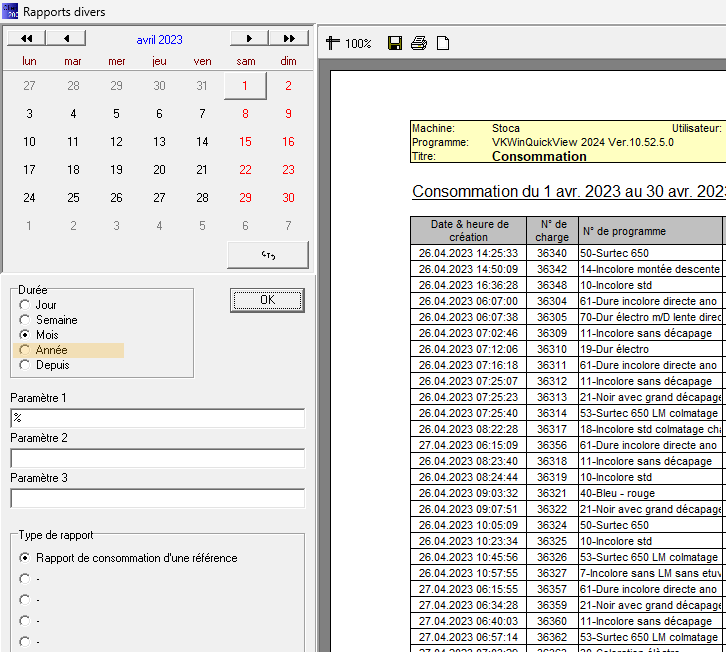Click the Paramètre 3 text box
The height and width of the screenshot is (652, 726).
click(157, 498)
